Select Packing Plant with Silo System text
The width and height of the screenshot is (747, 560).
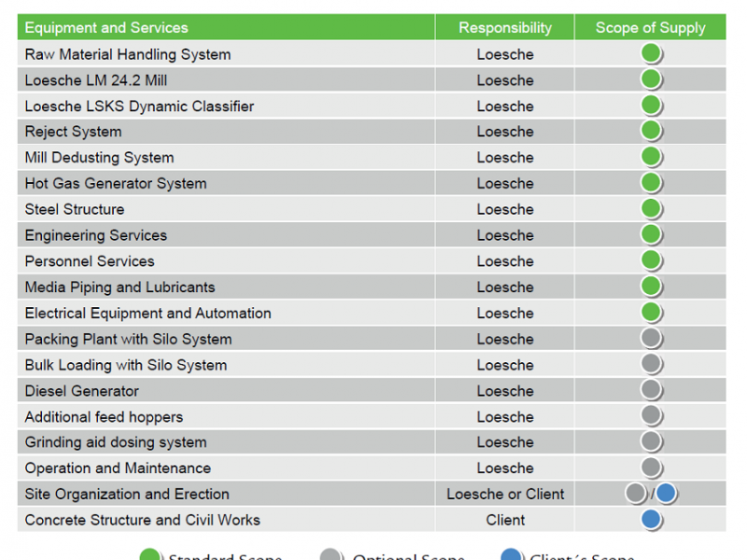click(128, 339)
